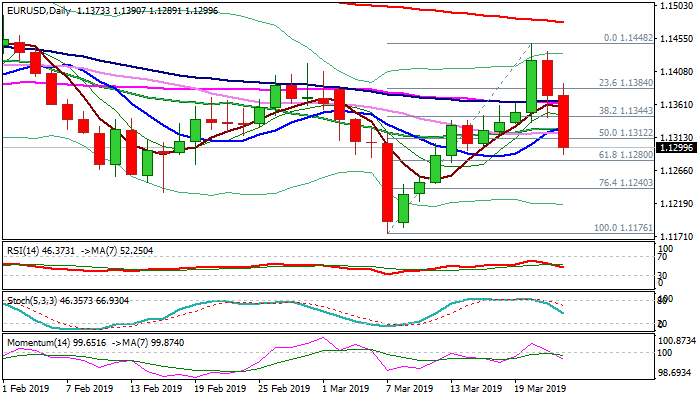Click the 100.0 Fibonacci label 1.11761

[x=623, y=228]
